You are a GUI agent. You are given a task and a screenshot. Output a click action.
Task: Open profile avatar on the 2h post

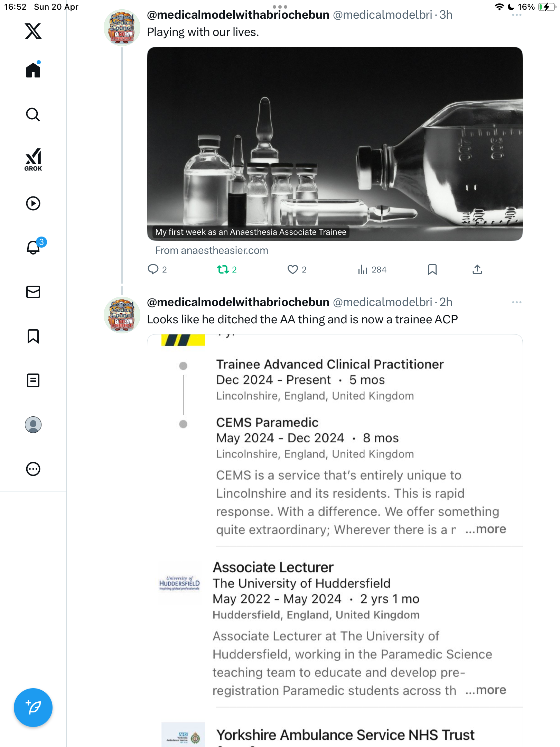point(122,315)
